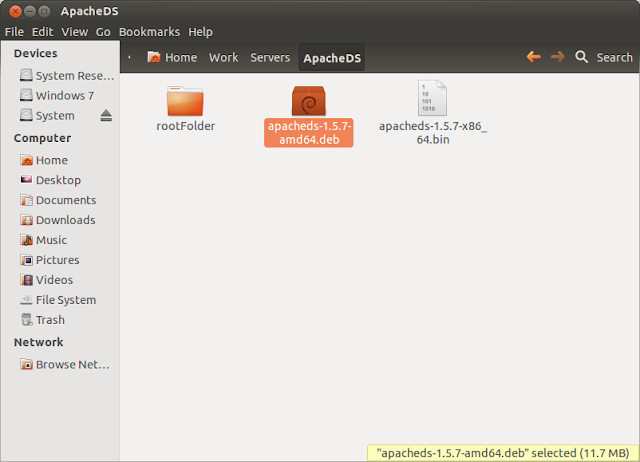This screenshot has height=462, width=640.
Task: Click the Search button label
Action: pyautogui.click(x=614, y=58)
